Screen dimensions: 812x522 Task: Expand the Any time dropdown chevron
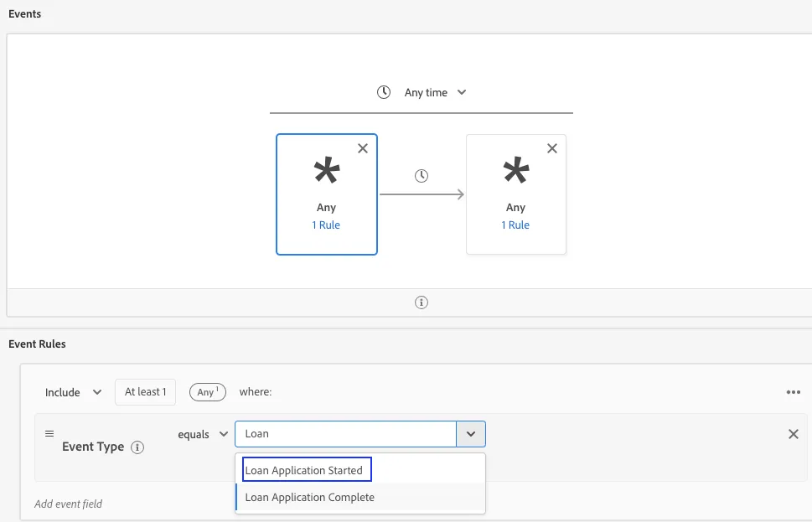point(462,92)
